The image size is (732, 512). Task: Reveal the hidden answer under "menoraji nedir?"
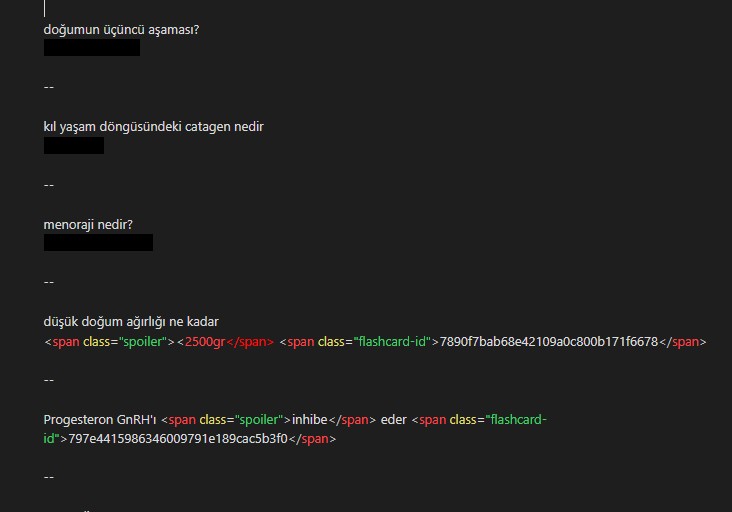pyautogui.click(x=98, y=243)
